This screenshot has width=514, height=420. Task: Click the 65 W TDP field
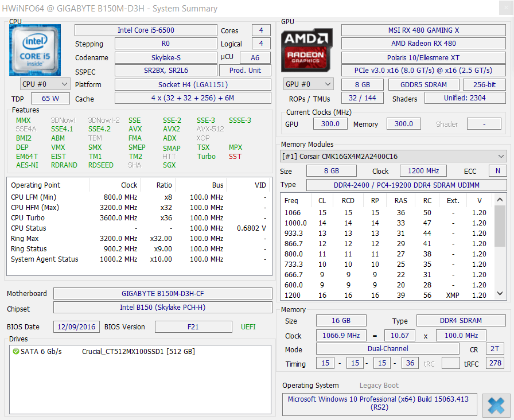click(50, 98)
